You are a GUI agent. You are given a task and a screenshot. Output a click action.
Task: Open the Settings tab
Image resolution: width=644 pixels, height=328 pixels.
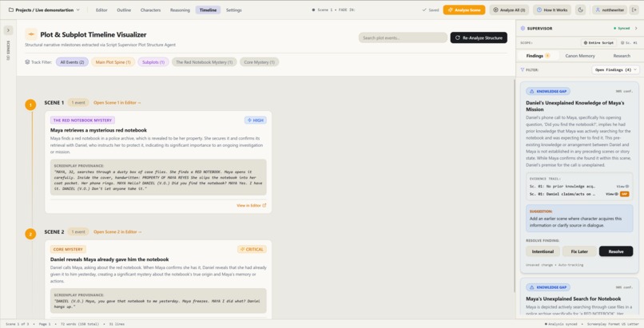[233, 10]
